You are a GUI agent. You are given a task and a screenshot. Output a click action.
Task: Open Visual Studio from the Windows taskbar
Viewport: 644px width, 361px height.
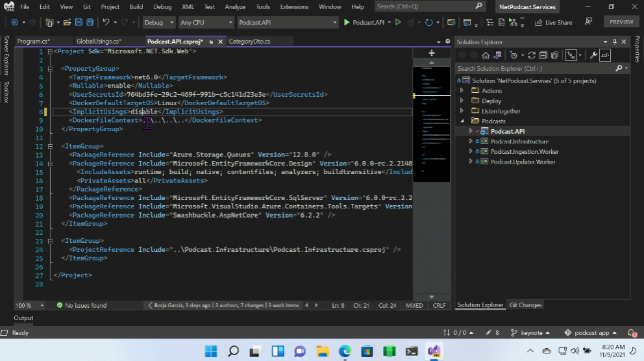(x=434, y=351)
